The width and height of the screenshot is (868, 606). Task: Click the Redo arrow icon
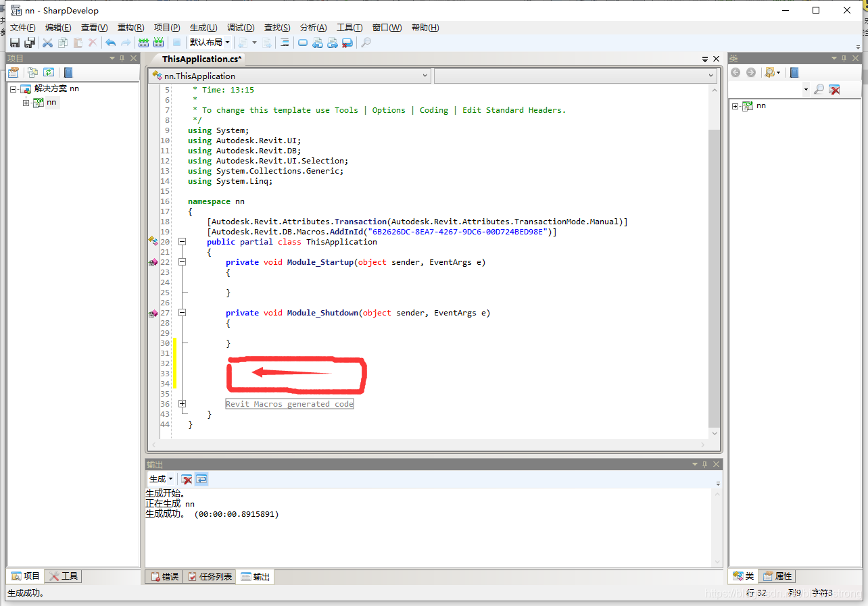pos(126,43)
